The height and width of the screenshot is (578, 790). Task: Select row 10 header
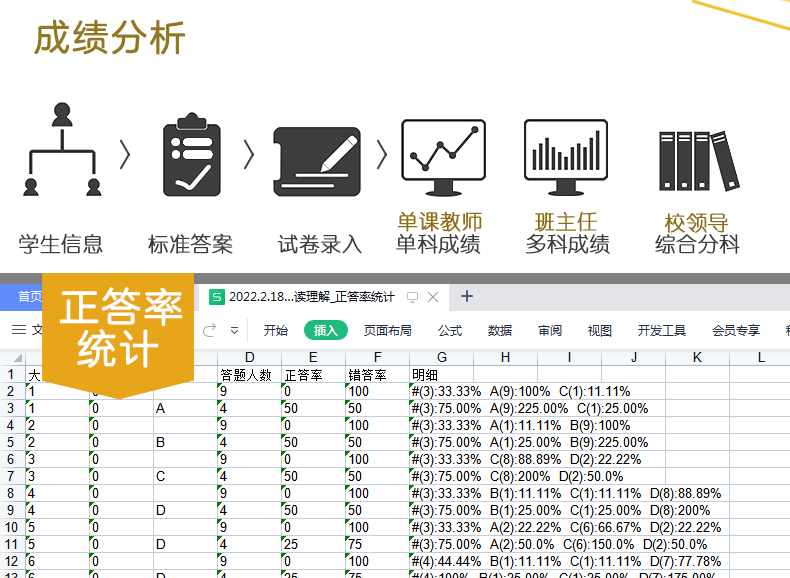[x=12, y=528]
